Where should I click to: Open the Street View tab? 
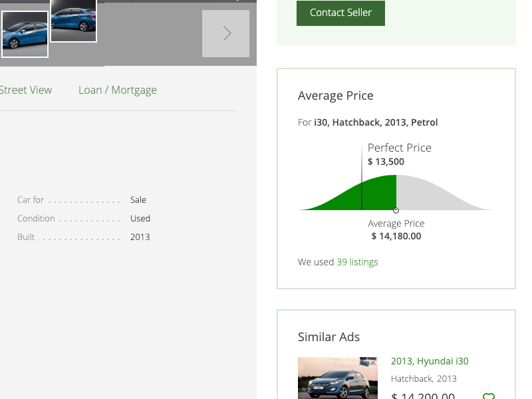[x=25, y=90]
